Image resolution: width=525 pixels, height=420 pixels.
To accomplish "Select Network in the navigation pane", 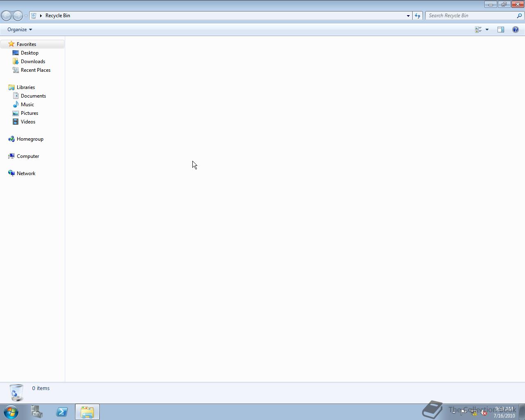I will point(26,173).
